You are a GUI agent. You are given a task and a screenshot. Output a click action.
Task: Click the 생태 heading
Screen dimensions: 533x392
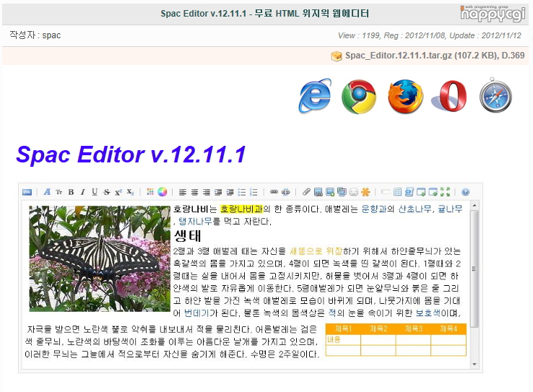[x=187, y=236]
